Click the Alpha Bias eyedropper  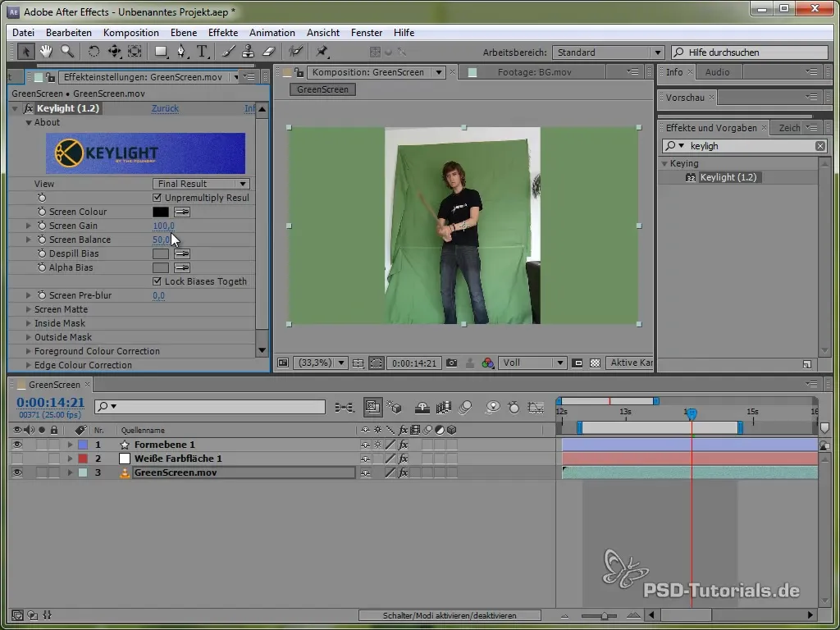coord(182,268)
